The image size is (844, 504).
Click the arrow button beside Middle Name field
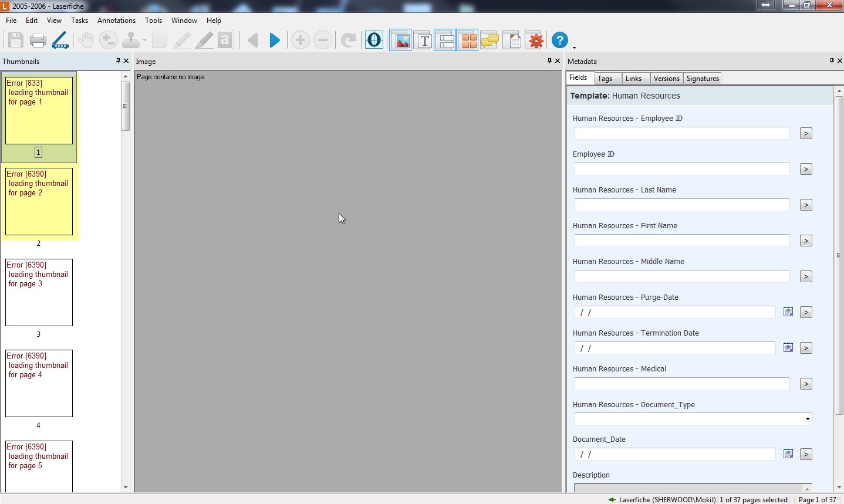click(x=806, y=276)
